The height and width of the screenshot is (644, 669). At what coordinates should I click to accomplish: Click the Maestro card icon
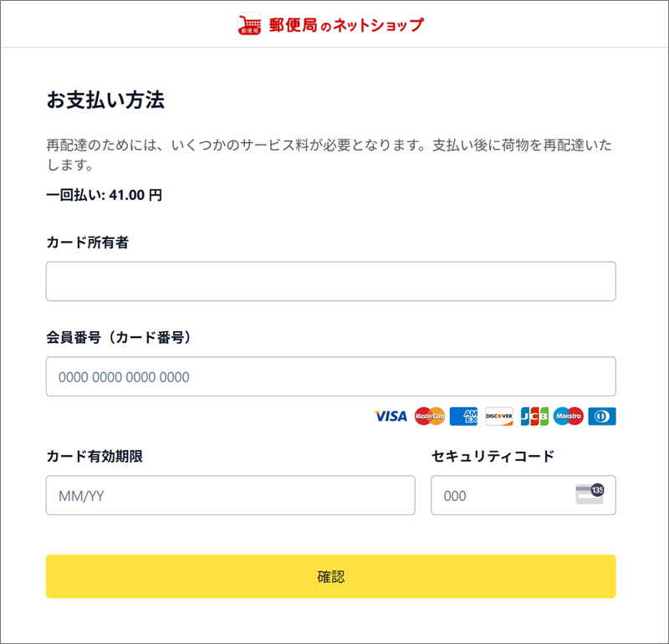pyautogui.click(x=568, y=417)
